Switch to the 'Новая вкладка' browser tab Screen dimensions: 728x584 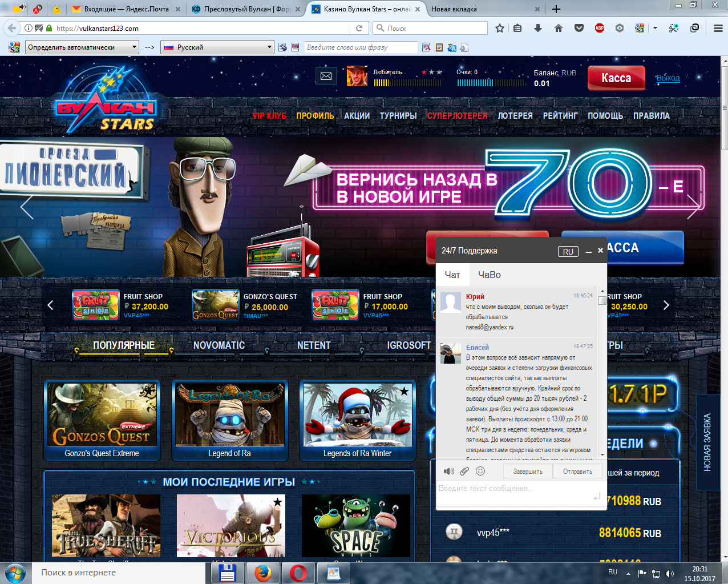(x=484, y=9)
